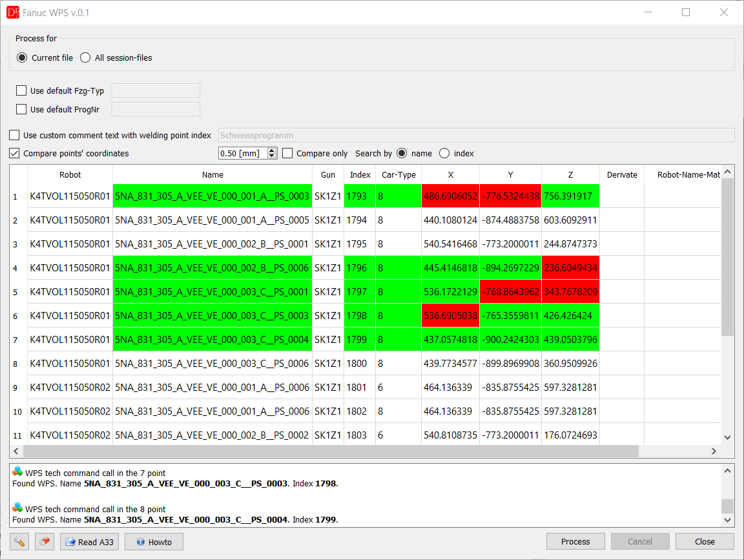Viewport: 744px width, 560px height.
Task: Click the Schweissprogramm comment text field
Action: (x=477, y=135)
